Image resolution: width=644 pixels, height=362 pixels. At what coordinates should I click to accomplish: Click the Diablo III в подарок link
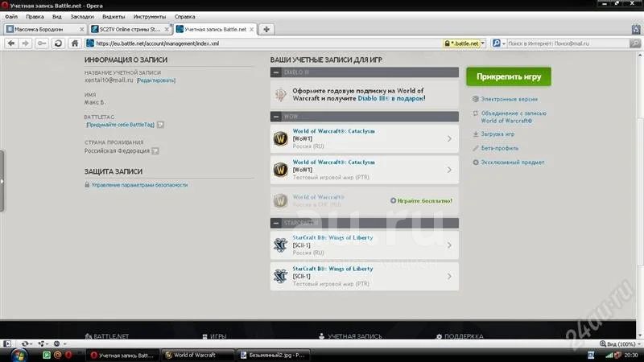tap(391, 98)
